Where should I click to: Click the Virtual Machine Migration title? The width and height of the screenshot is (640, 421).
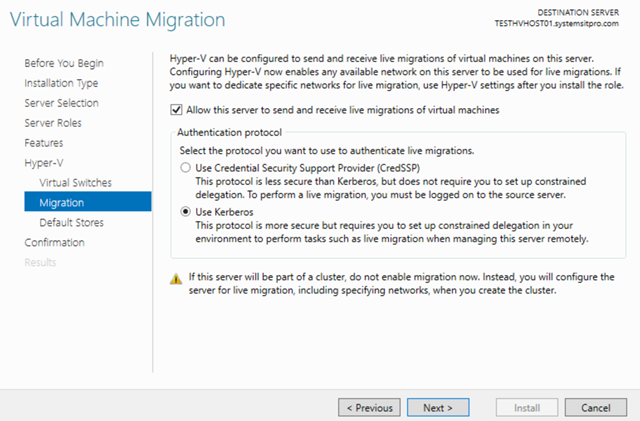pyautogui.click(x=118, y=20)
